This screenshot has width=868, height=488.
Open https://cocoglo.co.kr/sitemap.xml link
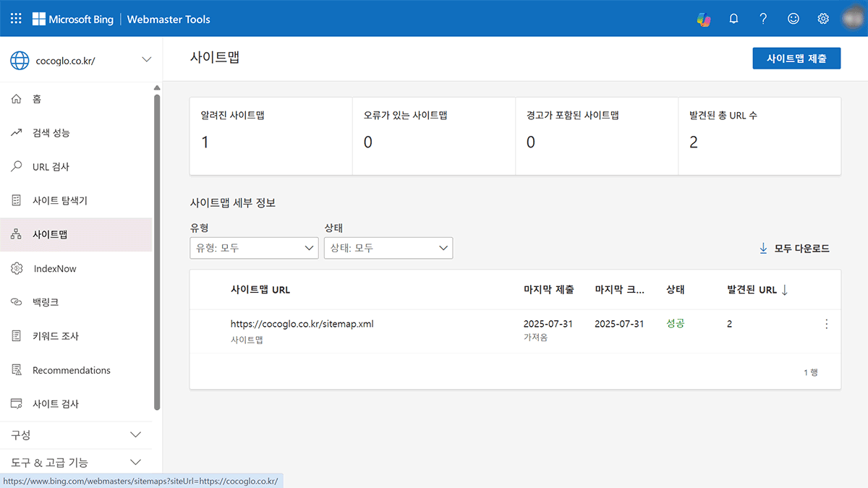(302, 324)
